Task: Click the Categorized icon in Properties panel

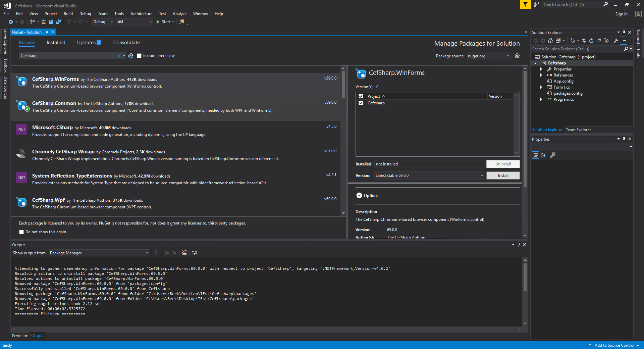Action: click(535, 155)
